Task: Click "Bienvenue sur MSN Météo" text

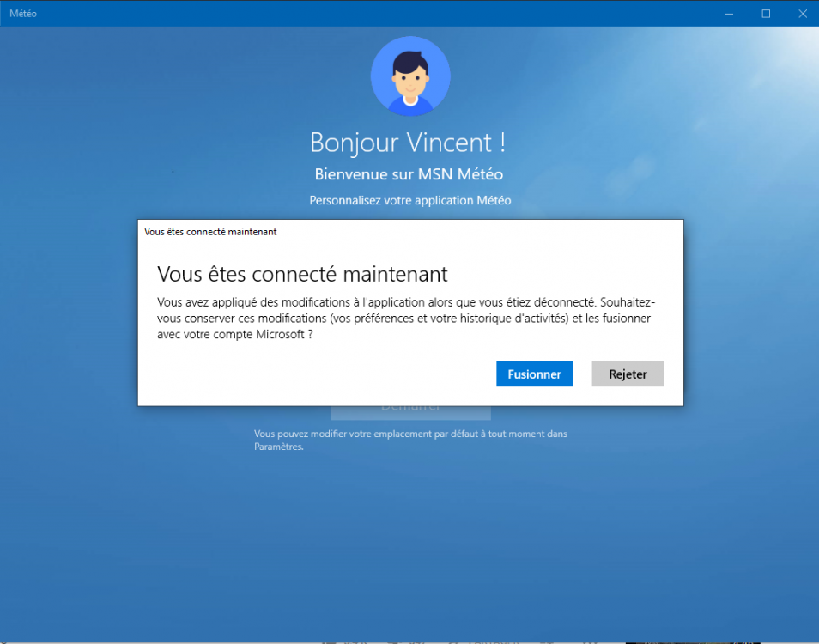Action: click(409, 174)
